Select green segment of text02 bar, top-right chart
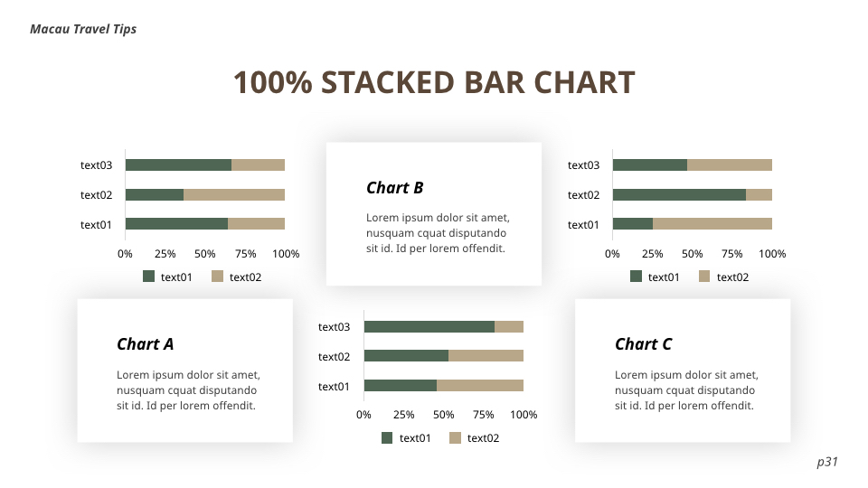 (x=678, y=194)
